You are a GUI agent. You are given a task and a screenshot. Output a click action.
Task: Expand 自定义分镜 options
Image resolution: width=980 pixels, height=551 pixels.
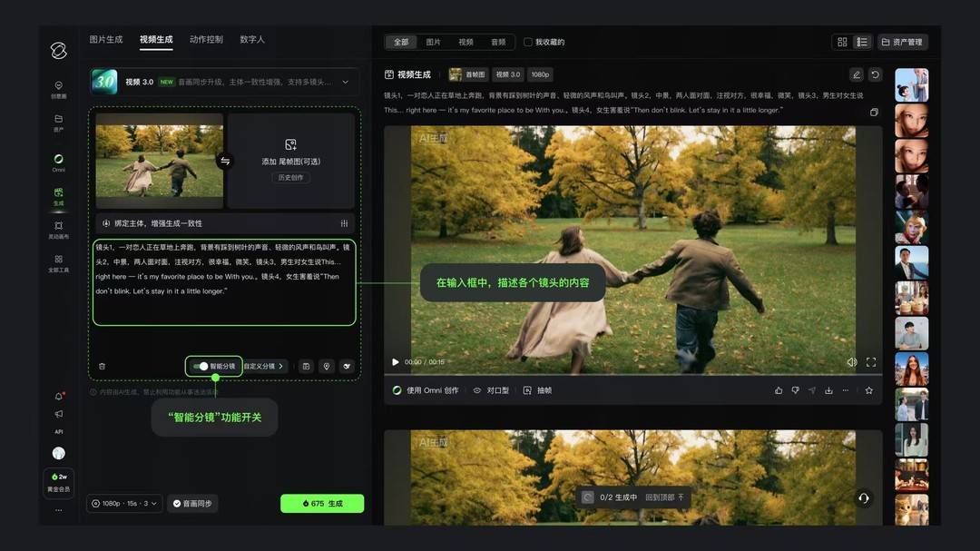(263, 366)
